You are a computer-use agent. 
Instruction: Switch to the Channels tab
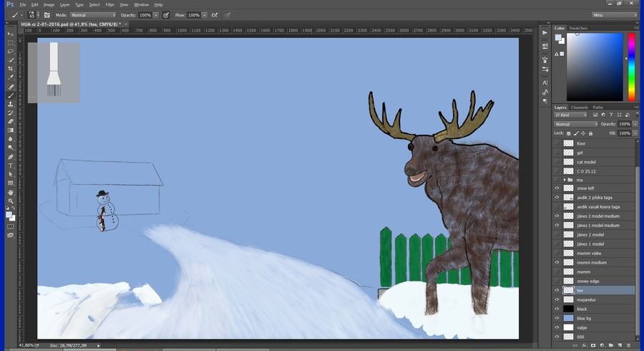click(x=579, y=107)
